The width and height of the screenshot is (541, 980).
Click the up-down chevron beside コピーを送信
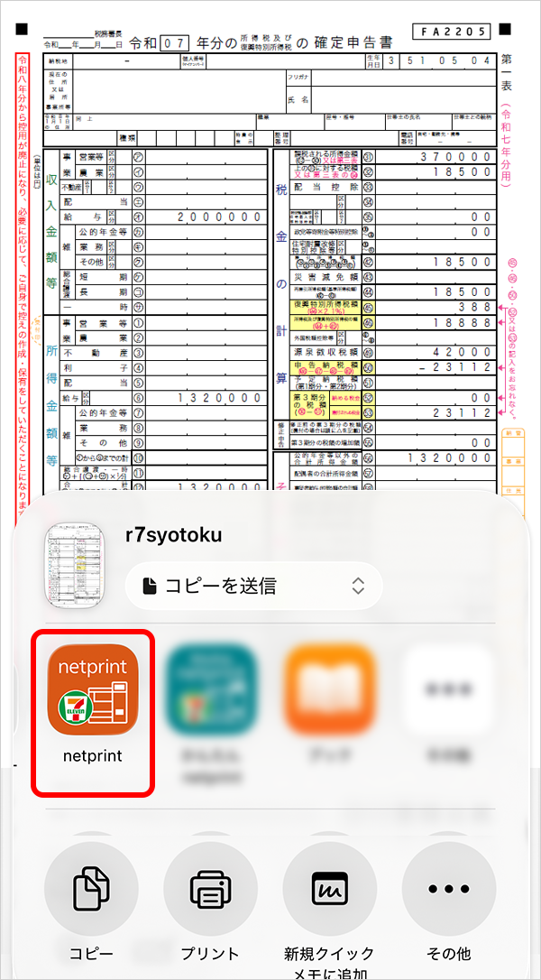[x=358, y=586]
